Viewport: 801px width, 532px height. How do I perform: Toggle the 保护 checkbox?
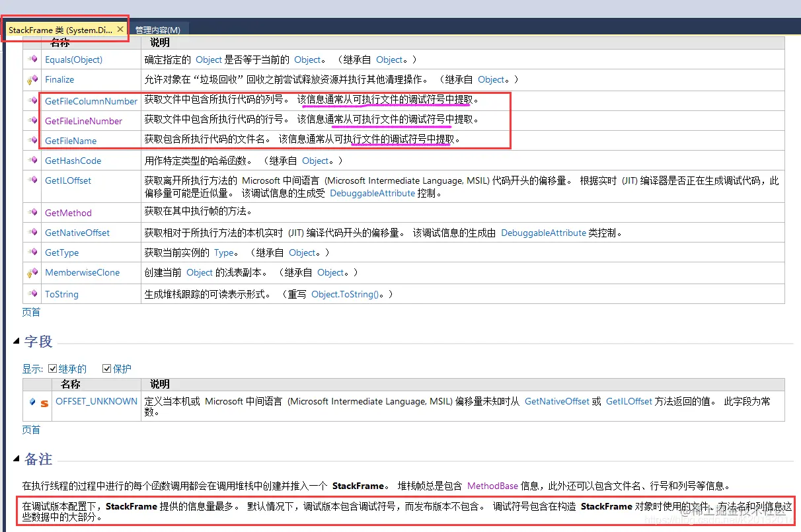[x=107, y=369]
